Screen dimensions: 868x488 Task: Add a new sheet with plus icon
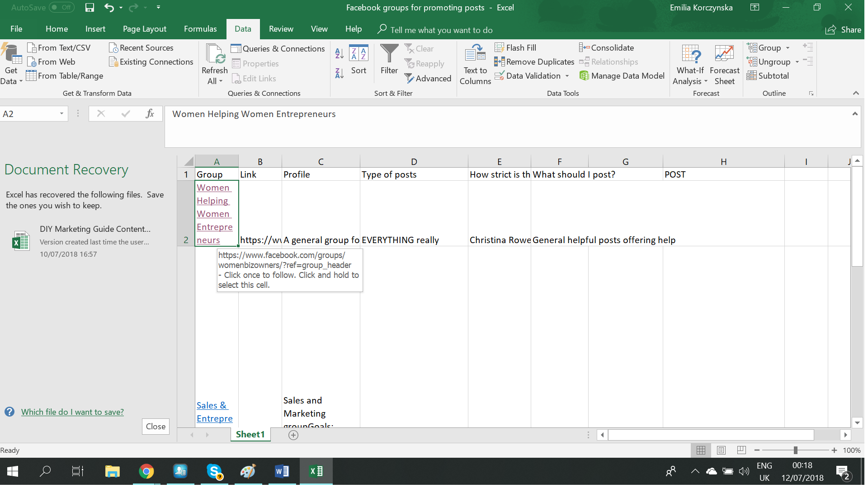(x=293, y=435)
